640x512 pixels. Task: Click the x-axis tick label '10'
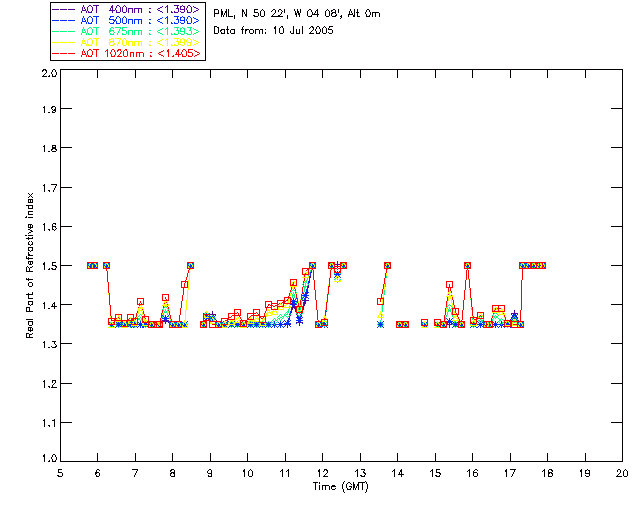247,473
